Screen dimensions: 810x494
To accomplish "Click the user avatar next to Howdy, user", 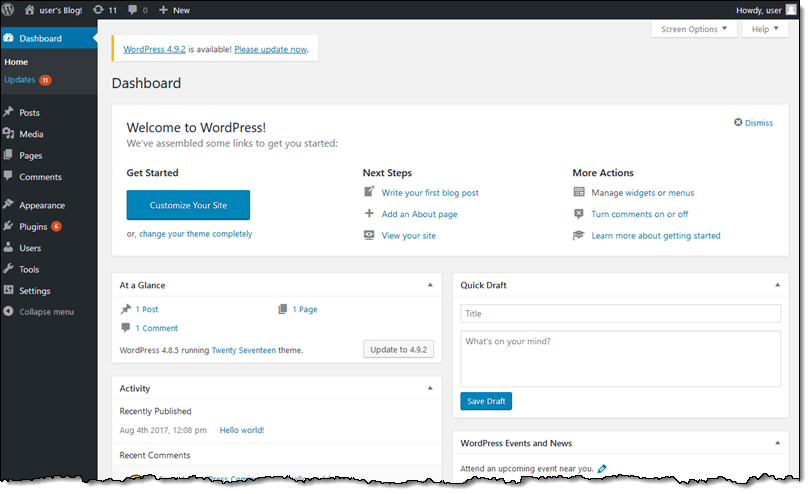I will 791,10.
